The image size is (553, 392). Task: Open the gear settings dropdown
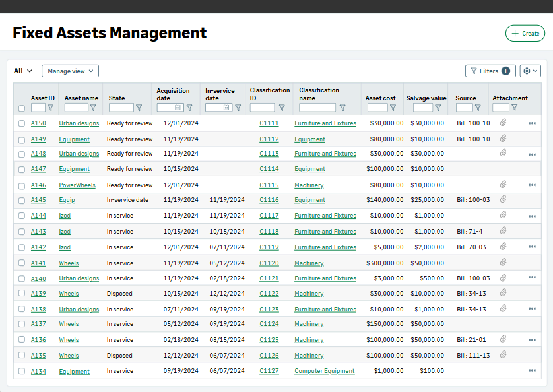tap(530, 71)
